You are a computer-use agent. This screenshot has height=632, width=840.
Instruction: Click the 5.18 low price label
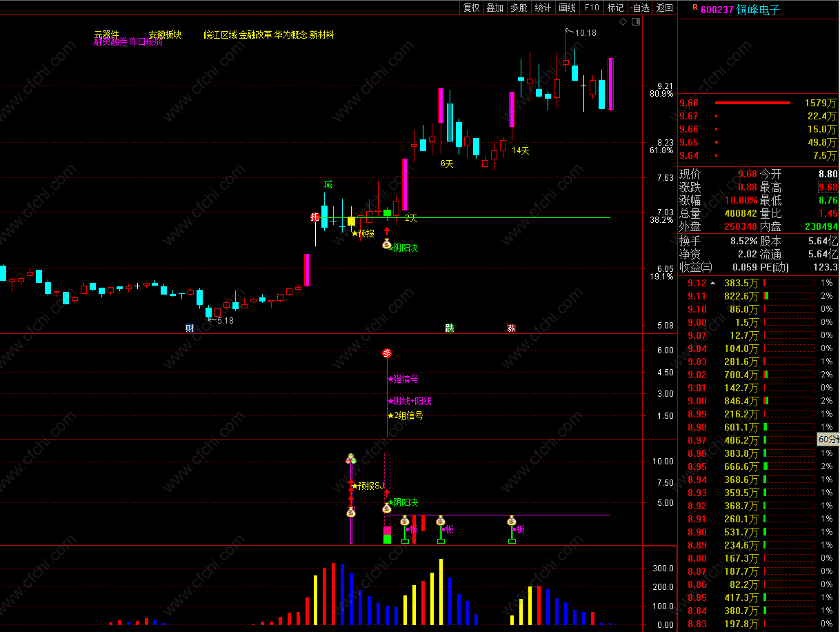coord(225,320)
